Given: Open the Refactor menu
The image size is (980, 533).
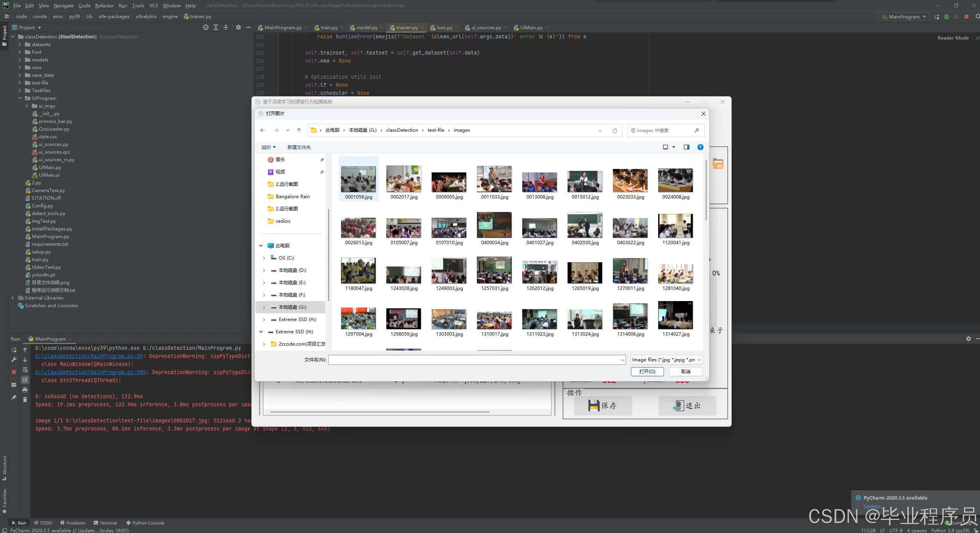Looking at the screenshot, I should click(x=104, y=5).
